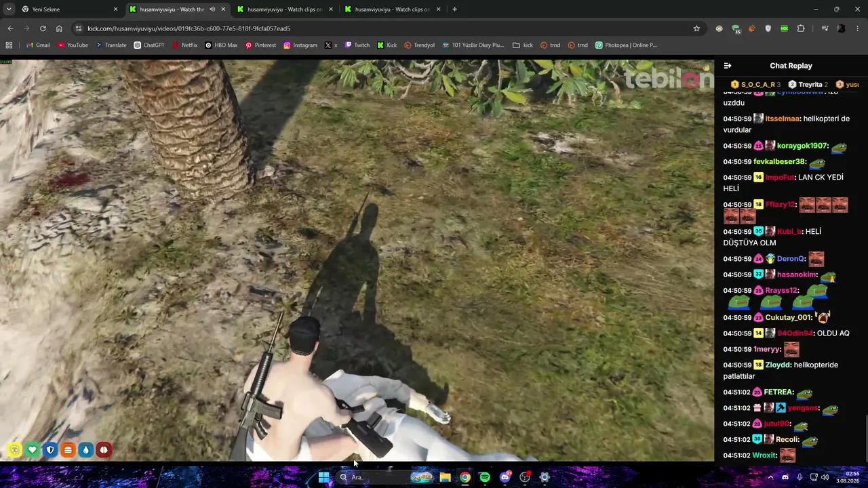This screenshot has height=488, width=868.
Task: Click Cukutay_001's username in chat
Action: pyautogui.click(x=789, y=317)
